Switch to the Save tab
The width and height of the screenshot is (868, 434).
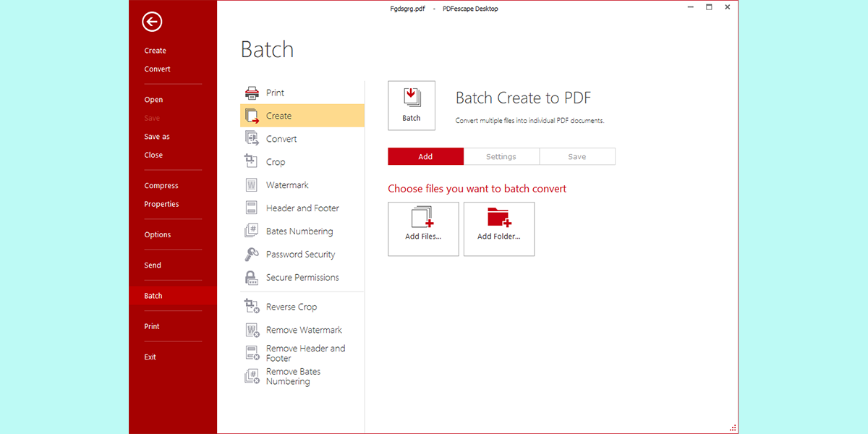(577, 156)
